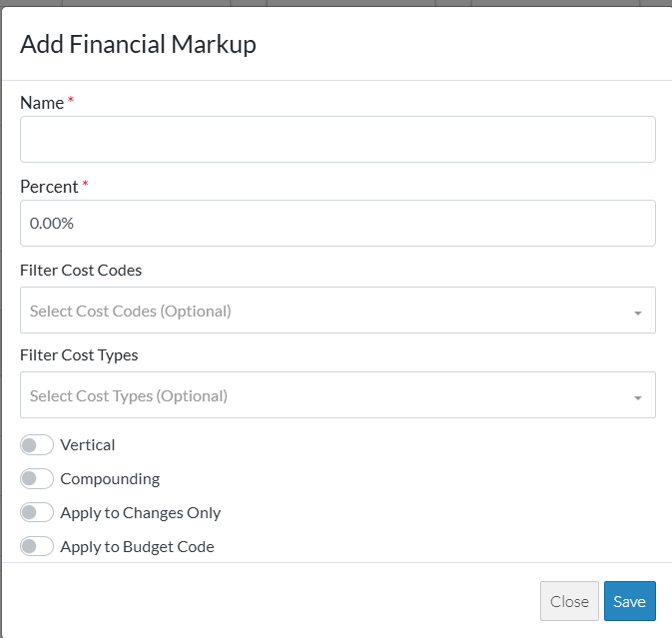Click the Percent input showing 0.00%
672x638 pixels.
point(337,223)
